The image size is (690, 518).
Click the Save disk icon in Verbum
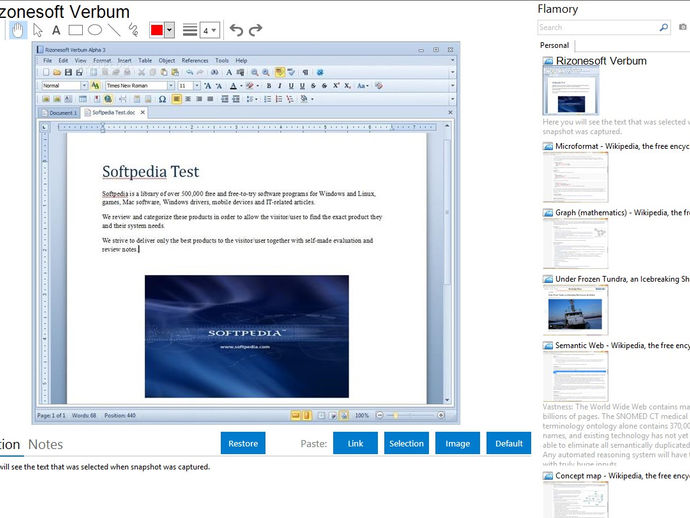[x=68, y=72]
